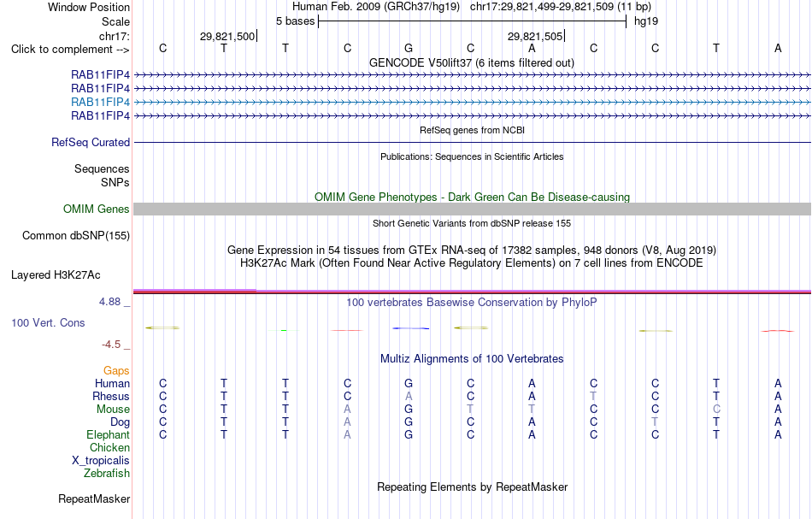The width and height of the screenshot is (812, 519).
Task: Click the RefSeq Curated gene line
Action: click(x=472, y=143)
